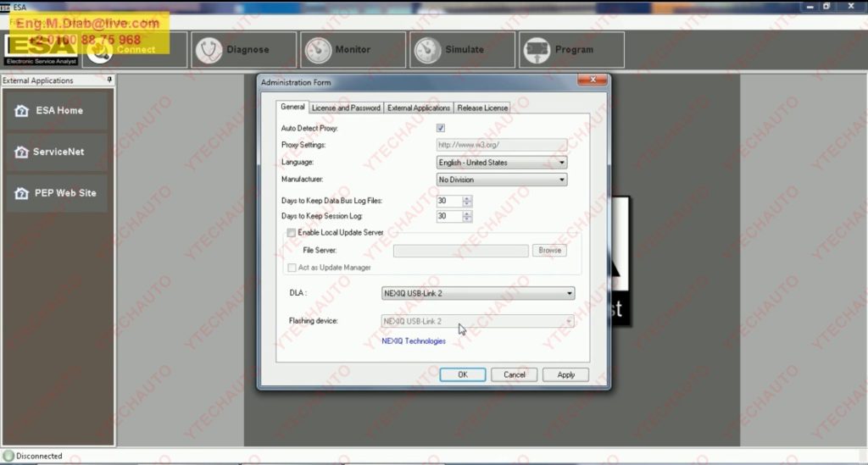
Task: Click Session Log days field
Action: [x=449, y=217]
